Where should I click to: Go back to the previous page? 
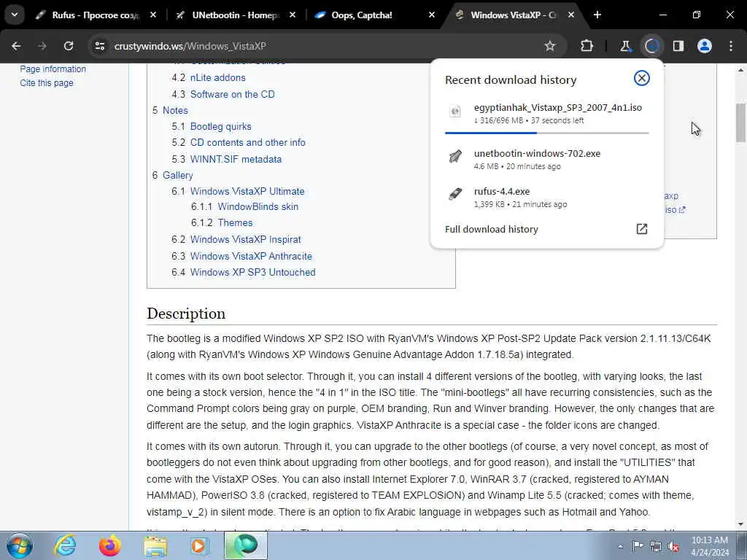tap(16, 46)
